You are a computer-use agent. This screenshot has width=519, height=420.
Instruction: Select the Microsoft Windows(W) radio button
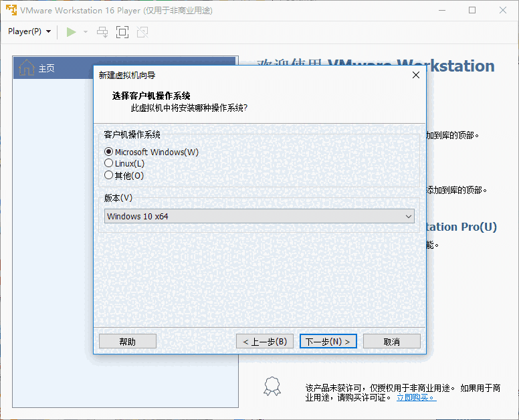tap(108, 152)
